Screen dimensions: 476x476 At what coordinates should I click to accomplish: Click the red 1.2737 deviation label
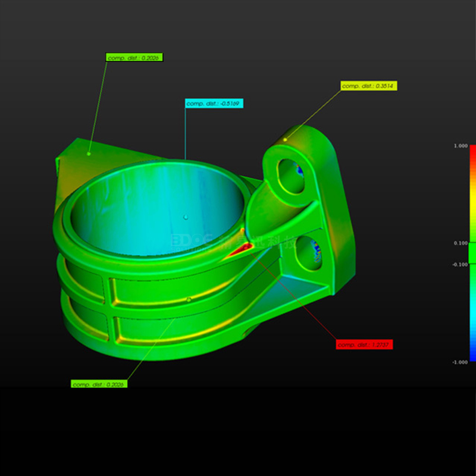364,345
